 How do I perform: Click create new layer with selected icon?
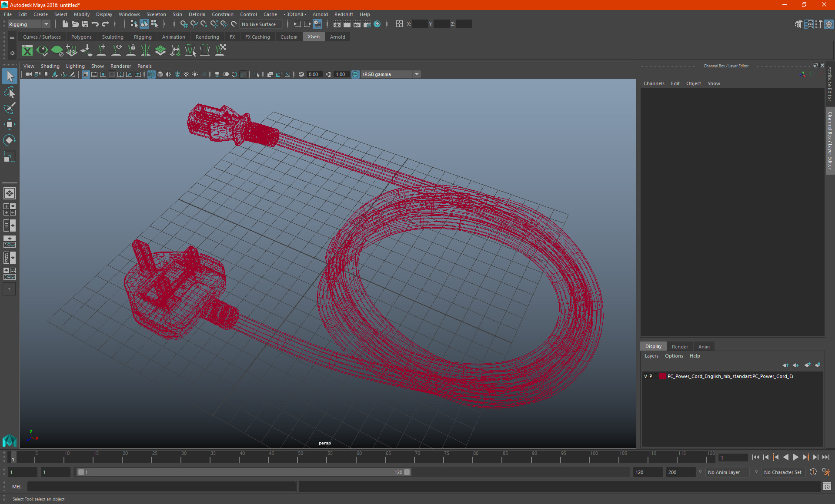tap(818, 365)
